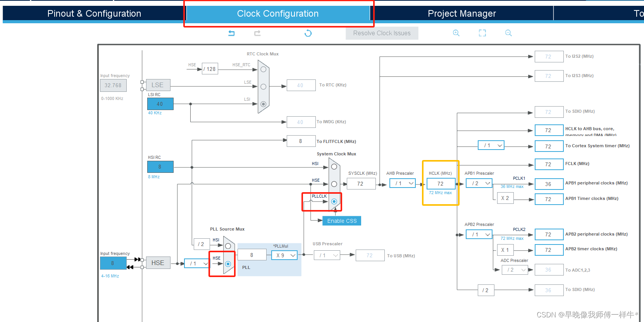This screenshot has width=644, height=322.
Task: Click the To RTC (KHz) 40 box
Action: [x=301, y=85]
